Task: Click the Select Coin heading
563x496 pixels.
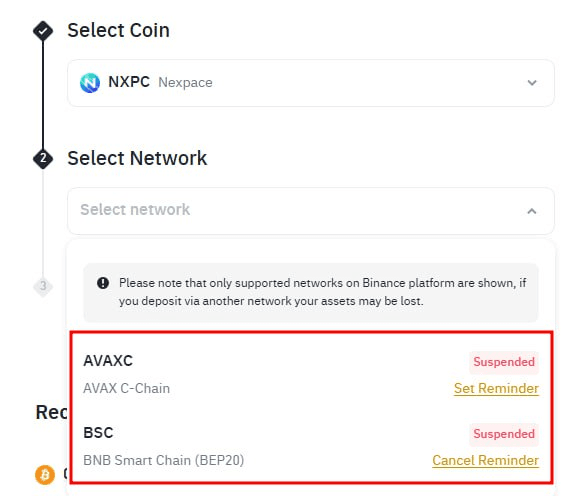Action: [x=118, y=30]
